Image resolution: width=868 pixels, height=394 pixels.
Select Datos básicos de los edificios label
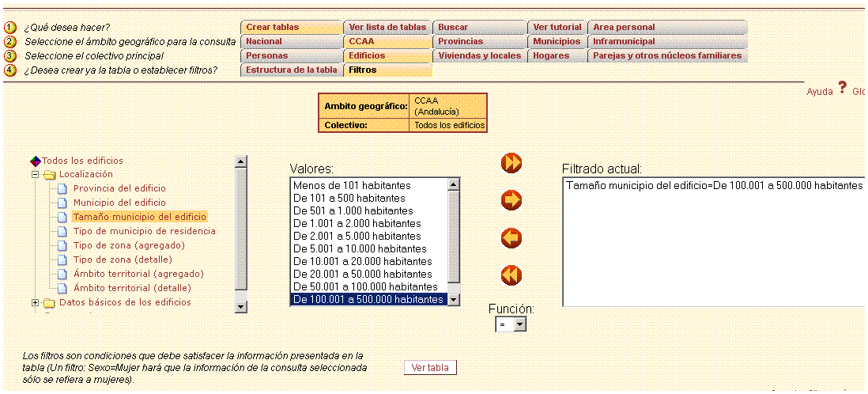[x=125, y=302]
